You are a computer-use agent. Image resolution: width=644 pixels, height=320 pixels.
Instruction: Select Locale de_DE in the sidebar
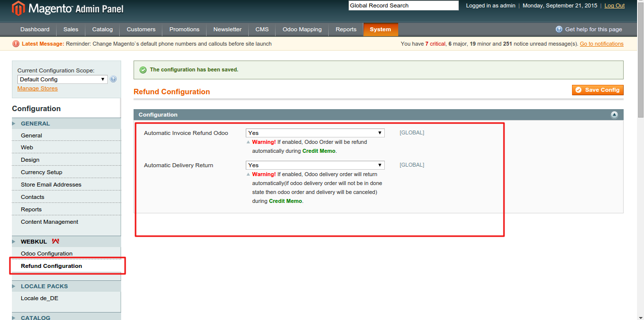pos(39,298)
